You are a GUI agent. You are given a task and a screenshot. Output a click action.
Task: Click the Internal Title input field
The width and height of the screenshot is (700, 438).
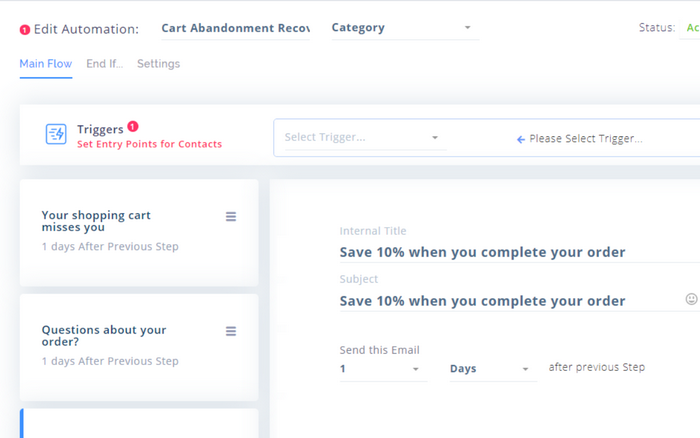coord(520,252)
